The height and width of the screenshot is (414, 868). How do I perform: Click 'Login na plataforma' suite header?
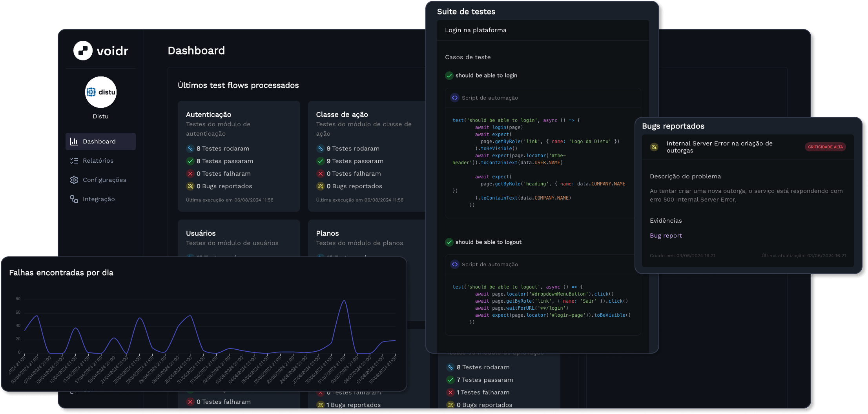(x=543, y=30)
